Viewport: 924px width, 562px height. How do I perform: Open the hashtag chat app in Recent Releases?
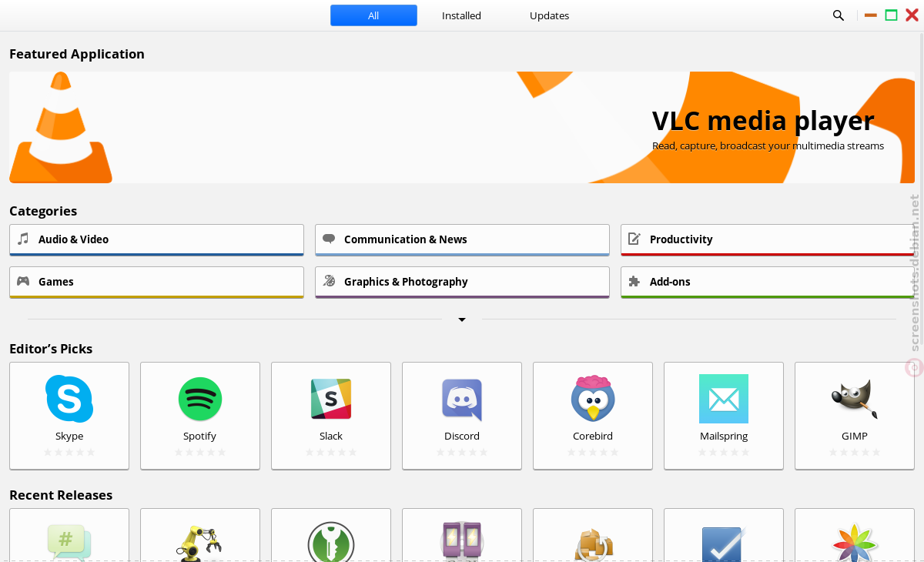[x=69, y=541]
